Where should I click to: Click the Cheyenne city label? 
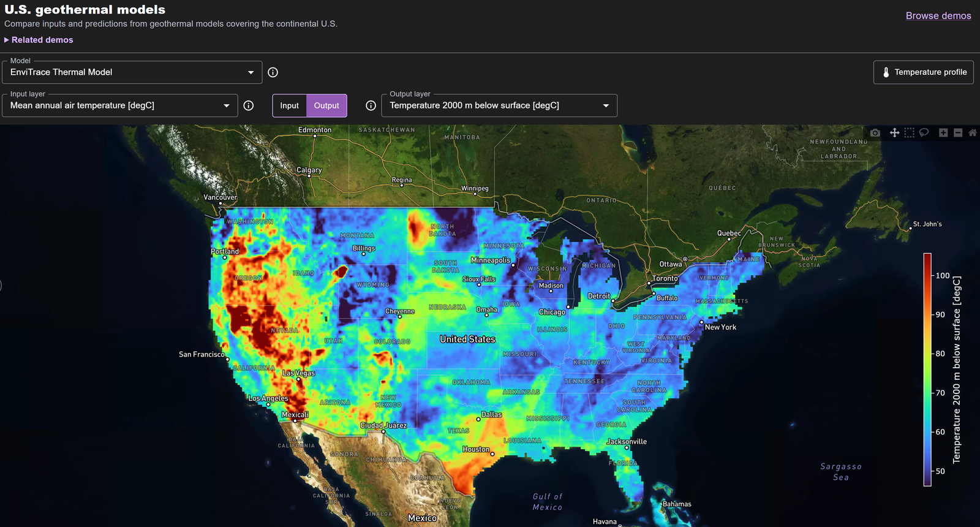pyautogui.click(x=400, y=311)
